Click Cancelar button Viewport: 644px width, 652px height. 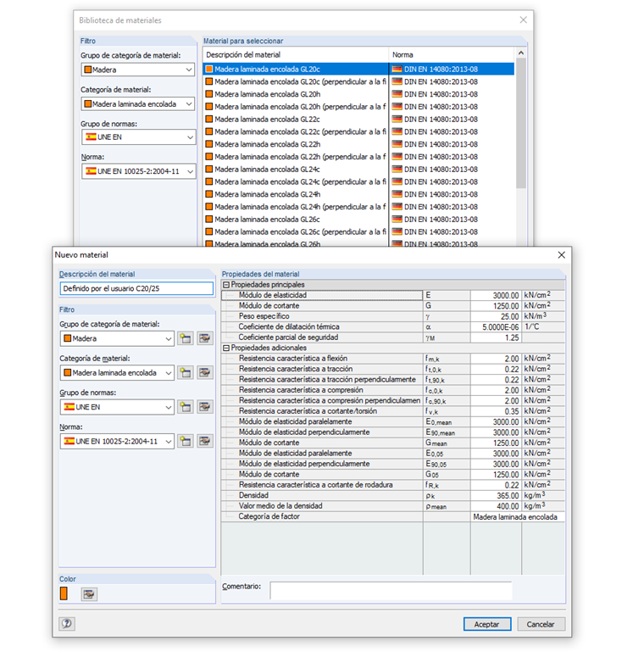point(541,624)
